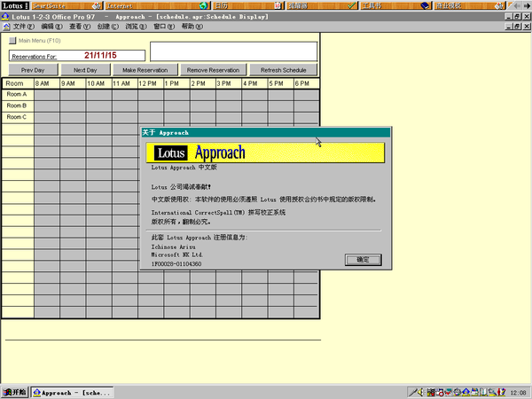Screen dimensions: 532x399
Task: Click the 1 PM column header
Action: [176, 83]
